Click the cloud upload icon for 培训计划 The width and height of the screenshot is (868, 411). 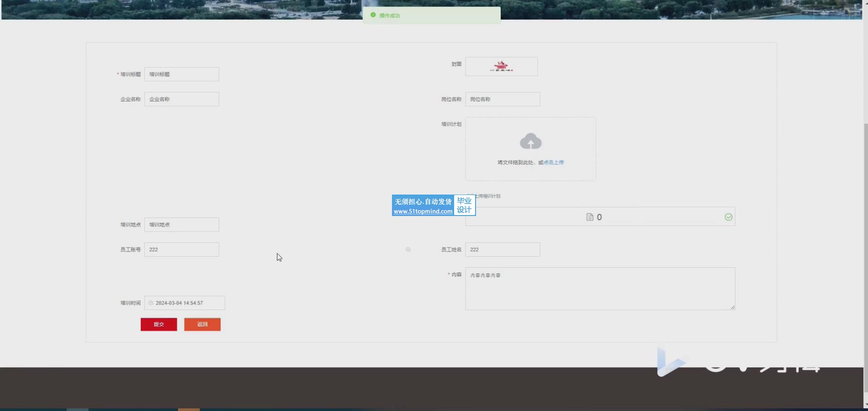(530, 142)
